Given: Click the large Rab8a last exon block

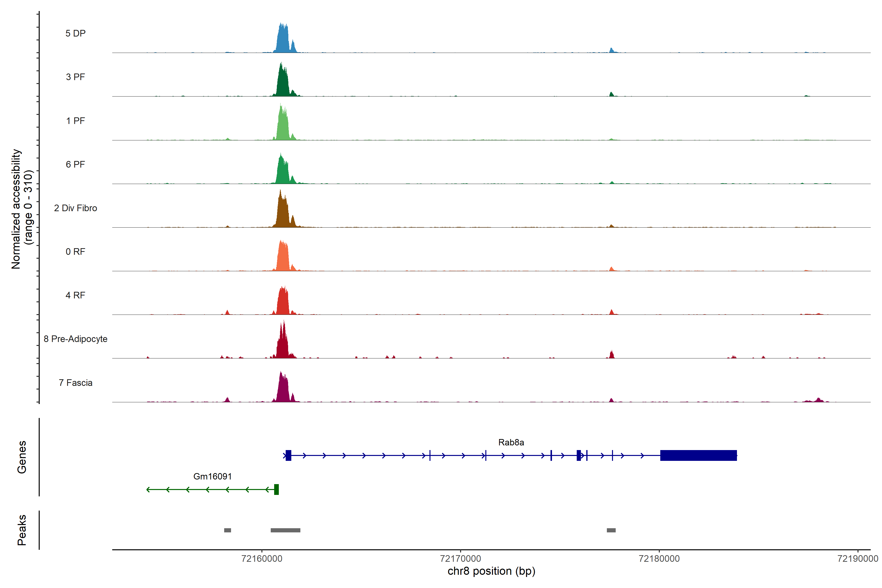Looking at the screenshot, I should click(x=698, y=455).
